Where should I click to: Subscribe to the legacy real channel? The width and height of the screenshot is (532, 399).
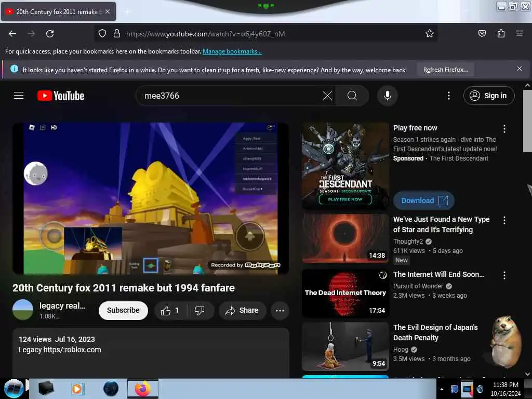(x=123, y=311)
